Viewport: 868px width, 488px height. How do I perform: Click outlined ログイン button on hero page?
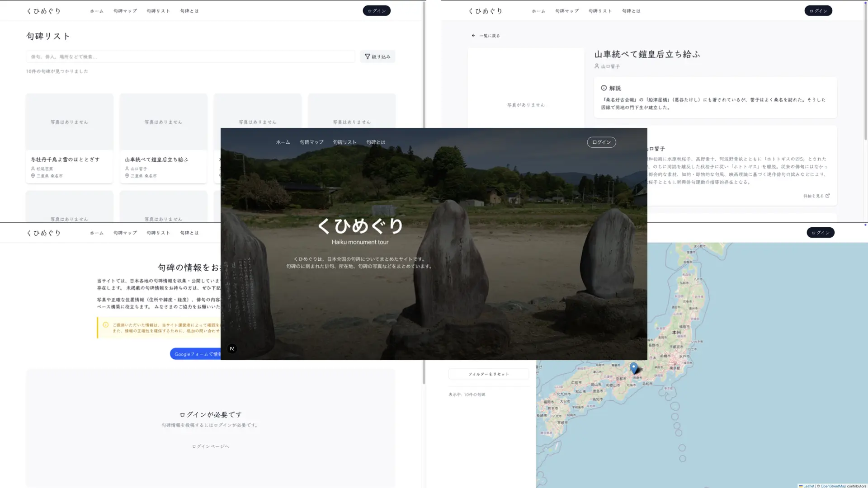point(601,142)
